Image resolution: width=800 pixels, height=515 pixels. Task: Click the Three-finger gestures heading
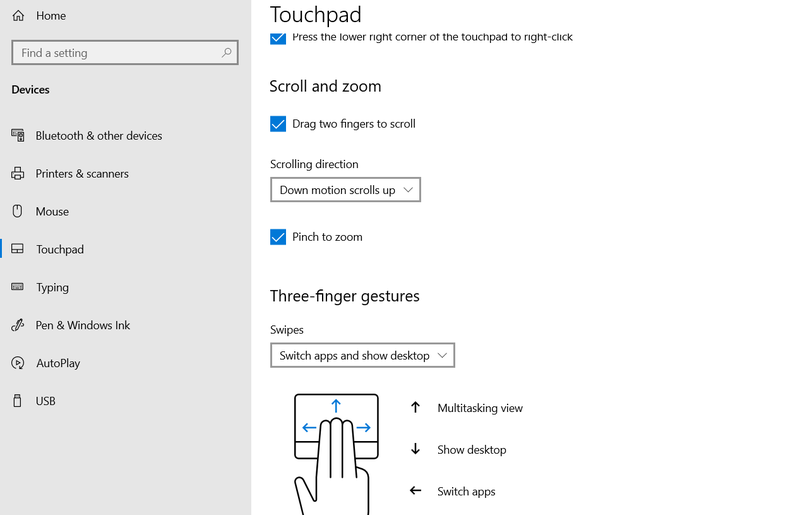pyautogui.click(x=344, y=296)
